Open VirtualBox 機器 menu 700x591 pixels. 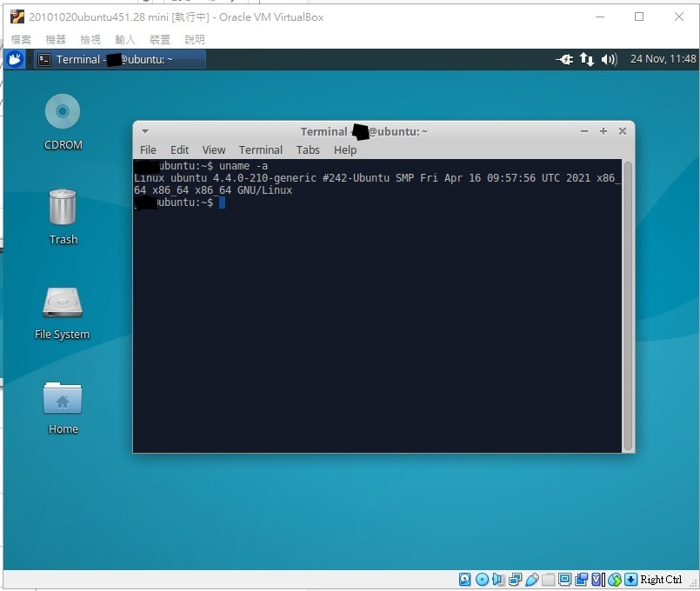(56, 40)
